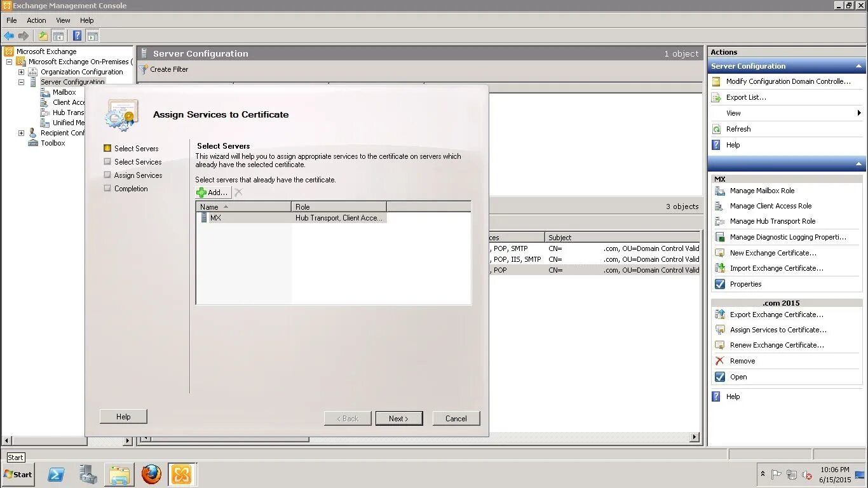Click the Completion wizard step

tap(131, 189)
